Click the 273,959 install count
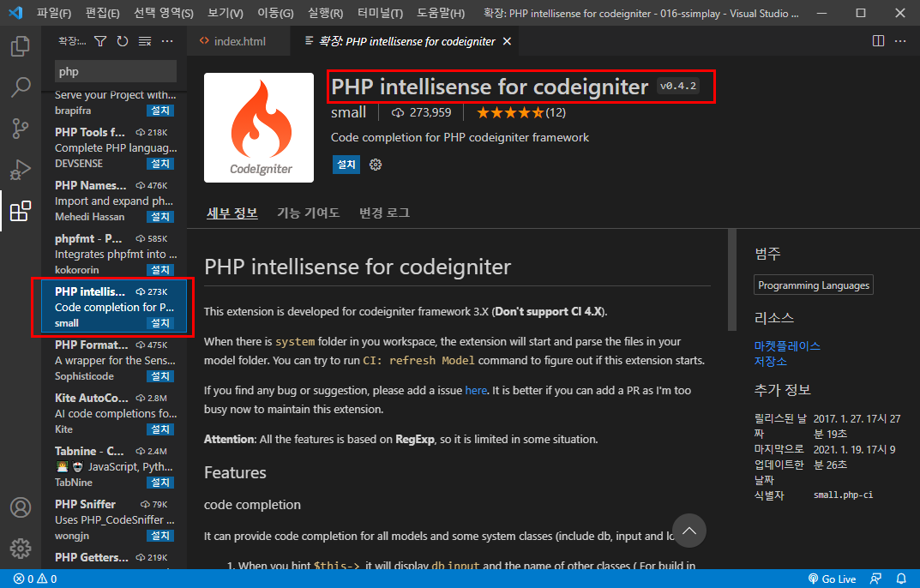The height and width of the screenshot is (588, 920). [422, 112]
